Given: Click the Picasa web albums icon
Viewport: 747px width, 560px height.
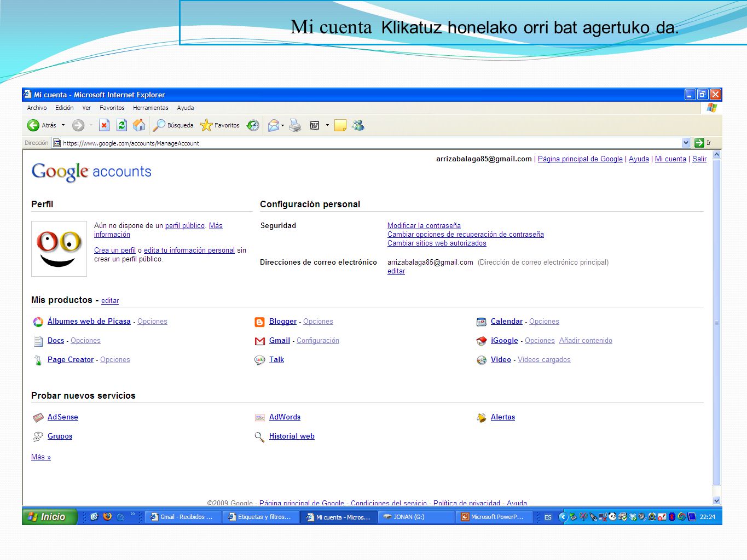Looking at the screenshot, I should point(38,322).
